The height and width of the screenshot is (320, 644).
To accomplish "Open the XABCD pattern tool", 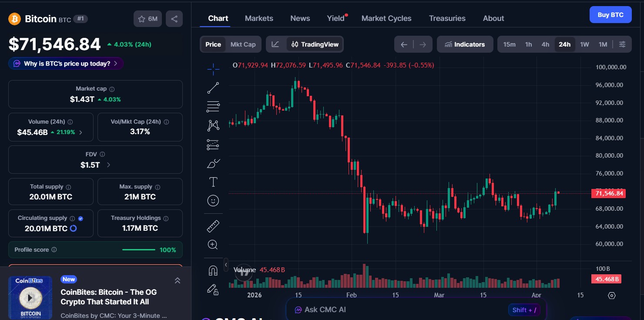I will [213, 125].
